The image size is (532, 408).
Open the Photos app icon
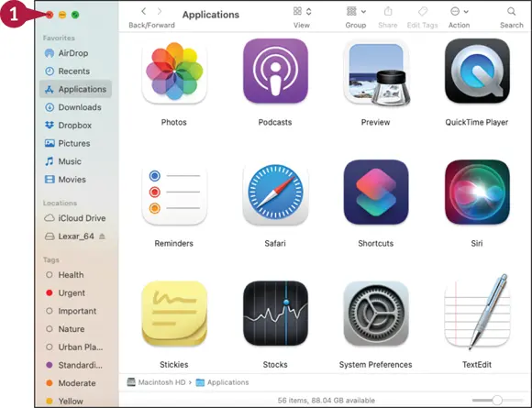(174, 72)
